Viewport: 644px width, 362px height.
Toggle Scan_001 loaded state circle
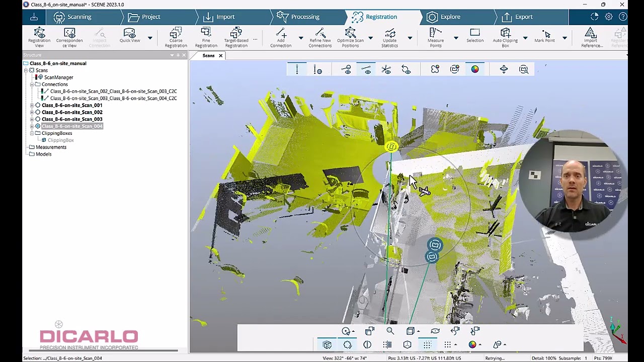point(38,105)
